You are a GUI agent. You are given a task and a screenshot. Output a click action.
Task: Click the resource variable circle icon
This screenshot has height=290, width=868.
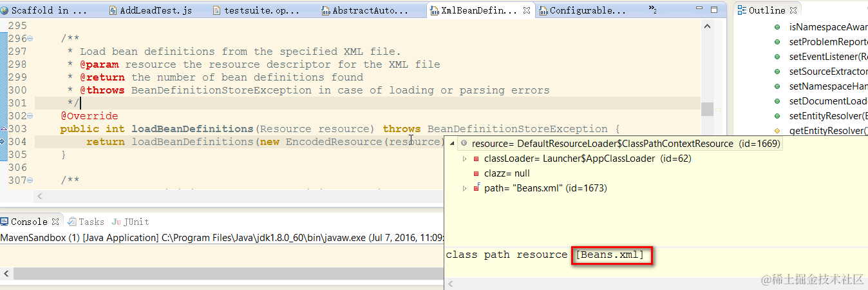(x=464, y=144)
